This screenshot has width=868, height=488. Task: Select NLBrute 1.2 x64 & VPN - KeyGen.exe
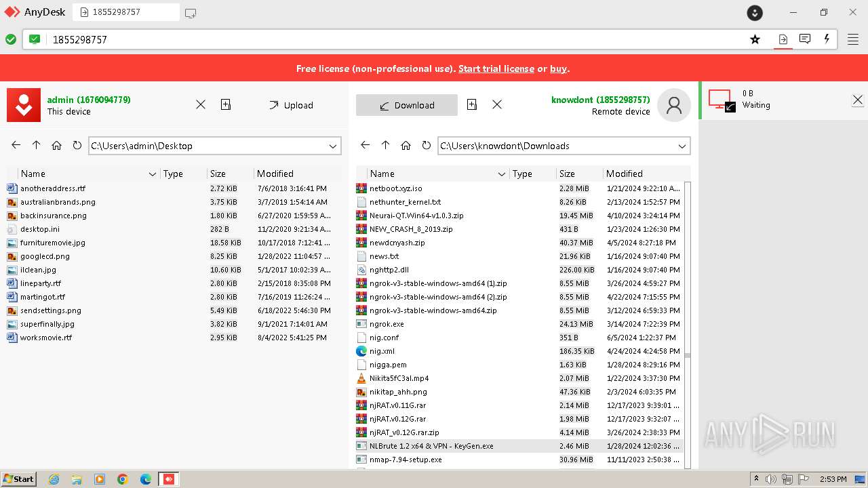pyautogui.click(x=519, y=446)
